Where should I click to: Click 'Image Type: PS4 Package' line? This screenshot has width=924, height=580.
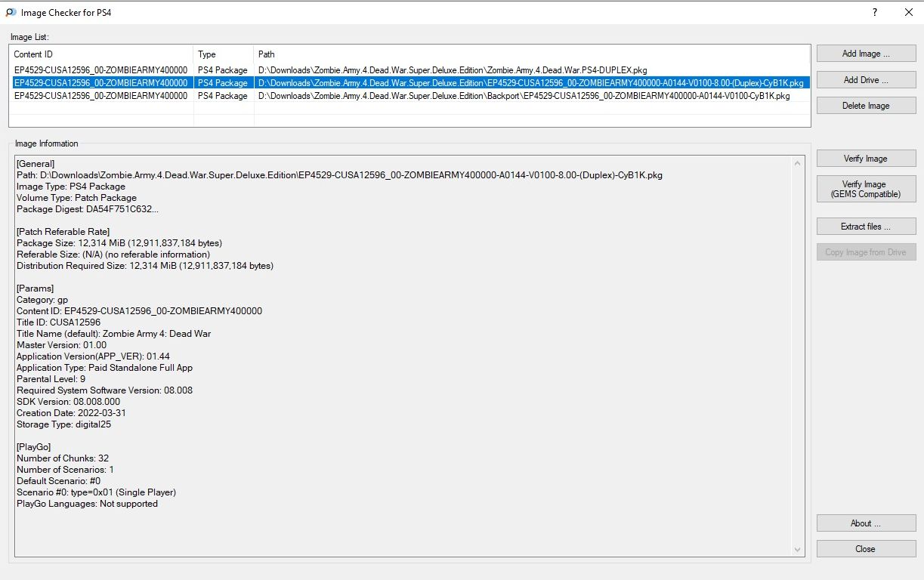pos(71,187)
